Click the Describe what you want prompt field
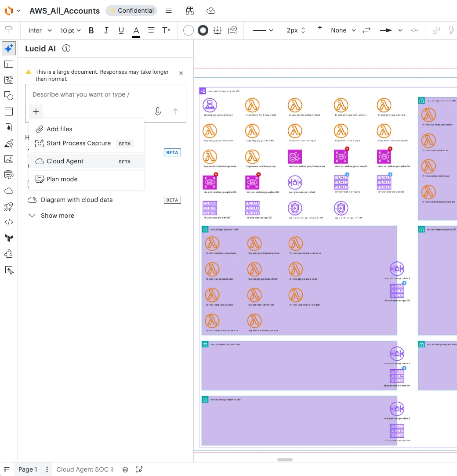Image resolution: width=457 pixels, height=476 pixels. [x=105, y=94]
